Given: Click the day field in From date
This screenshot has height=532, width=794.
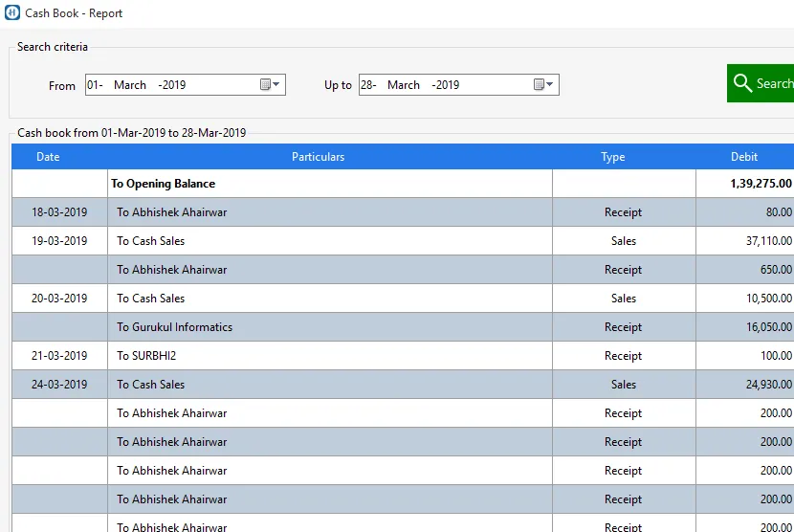Looking at the screenshot, I should [94, 85].
